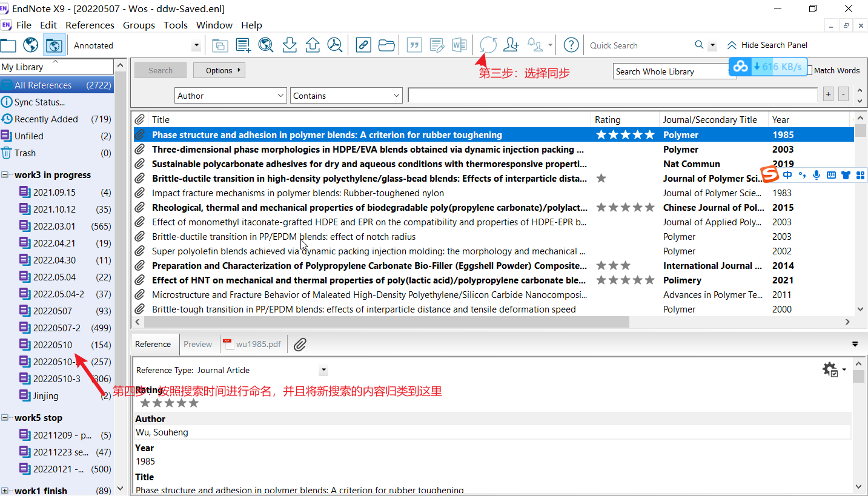Viewport: 868px width, 496px height.
Task: Click the Options button
Action: point(219,70)
